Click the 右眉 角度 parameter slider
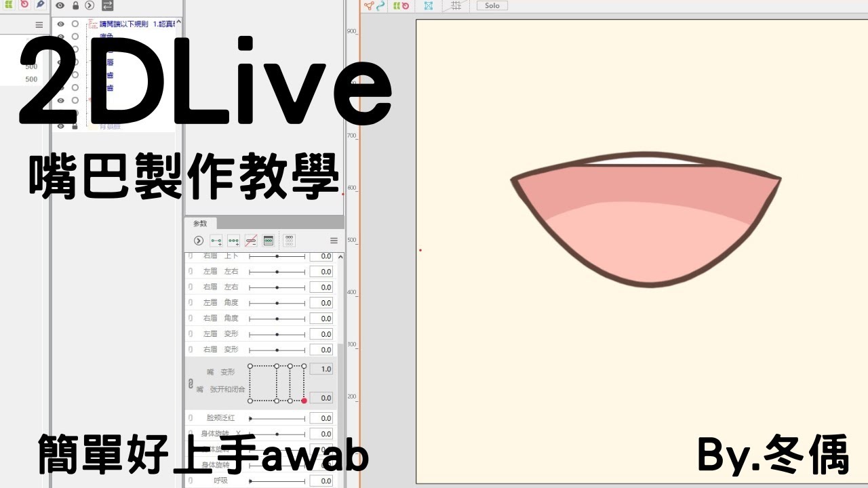The width and height of the screenshot is (868, 488). coord(277,319)
